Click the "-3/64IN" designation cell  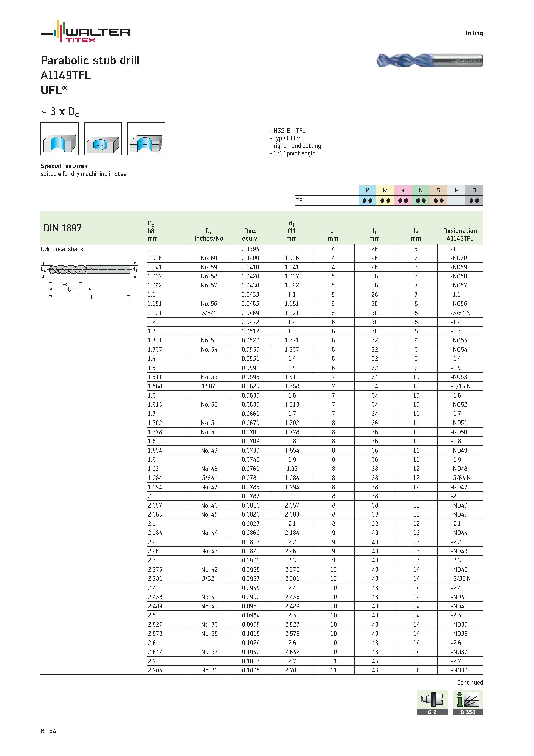(460, 313)
